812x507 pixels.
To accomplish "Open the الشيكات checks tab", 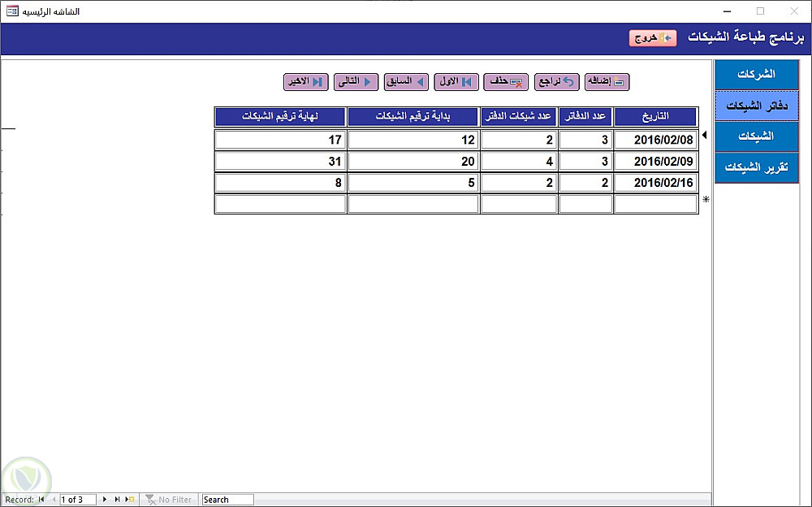I will tap(757, 136).
